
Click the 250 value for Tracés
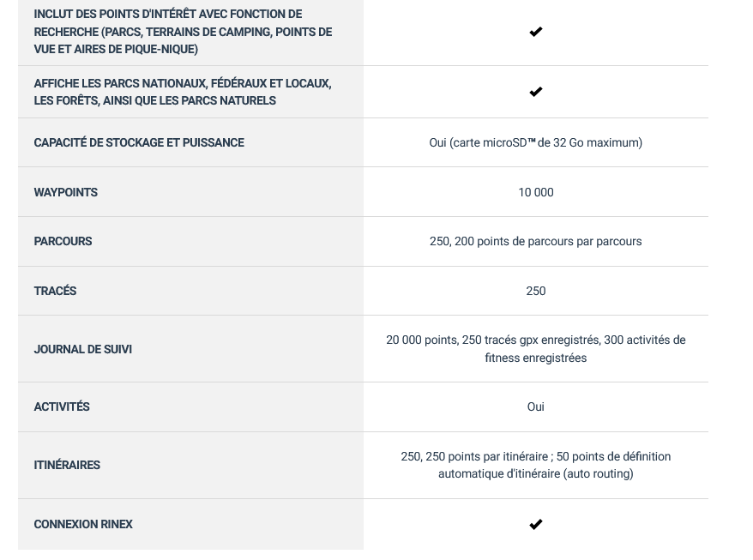pyautogui.click(x=535, y=291)
